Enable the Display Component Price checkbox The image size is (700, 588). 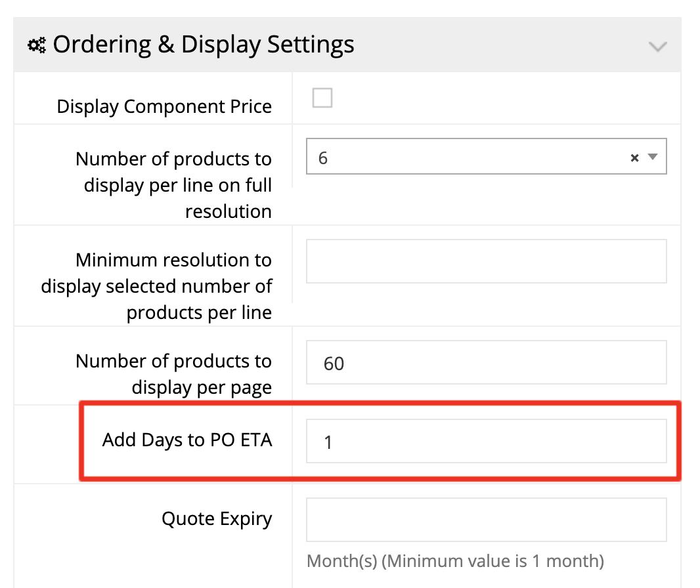(x=322, y=98)
